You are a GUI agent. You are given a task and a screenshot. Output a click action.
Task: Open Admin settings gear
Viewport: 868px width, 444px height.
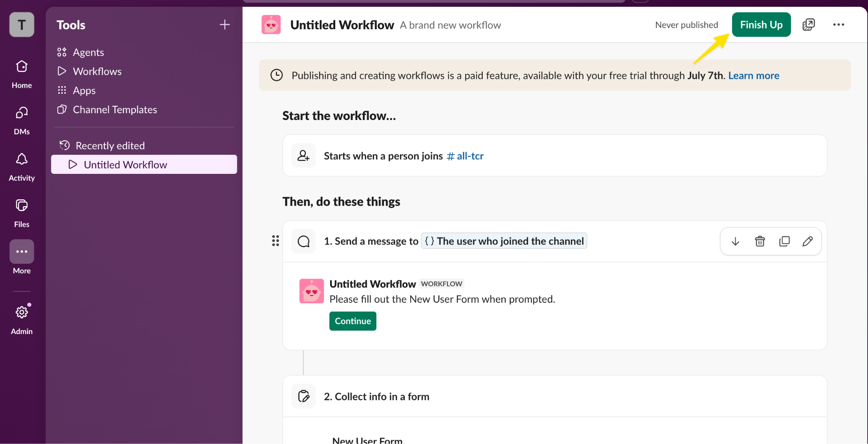(22, 318)
